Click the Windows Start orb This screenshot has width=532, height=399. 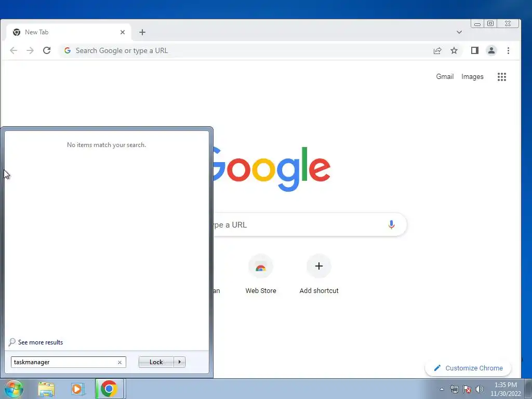click(x=14, y=389)
